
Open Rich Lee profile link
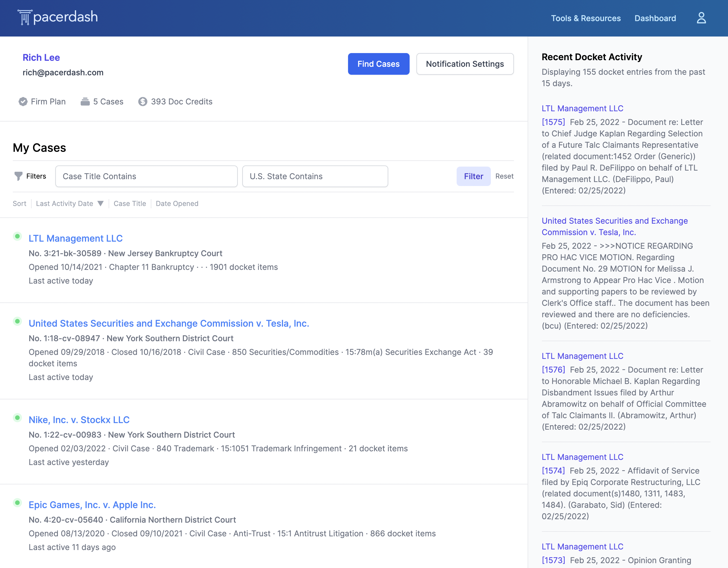tap(41, 57)
